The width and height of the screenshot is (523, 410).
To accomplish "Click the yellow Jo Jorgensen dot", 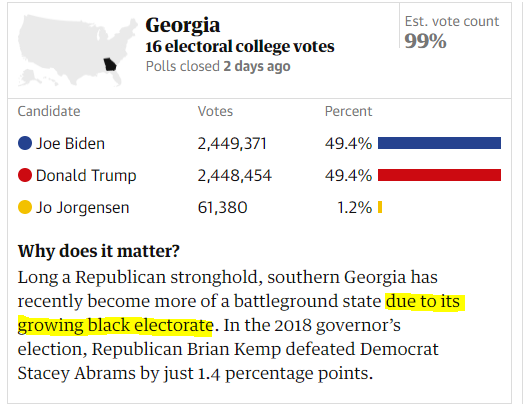I will 25,207.
